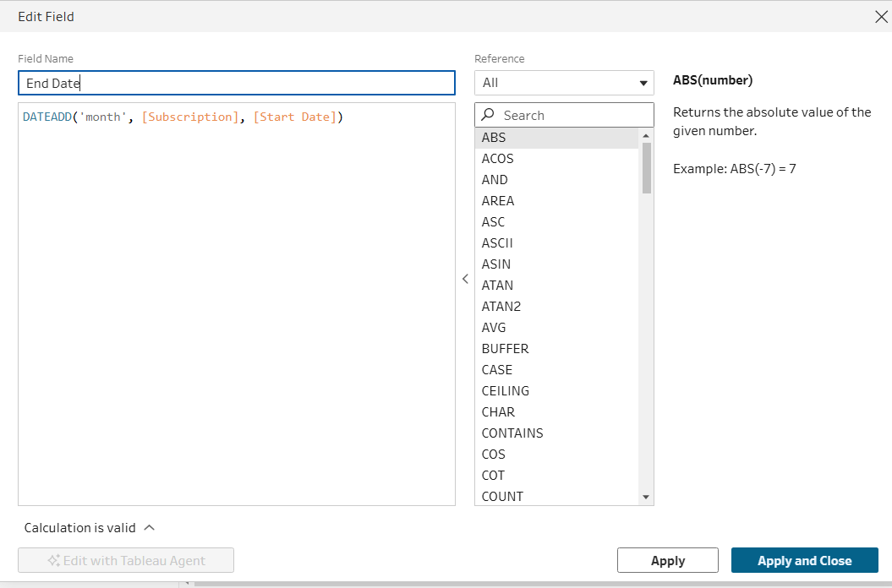Select CONTAINS in the function list
This screenshot has height=588, width=892.
coord(556,433)
